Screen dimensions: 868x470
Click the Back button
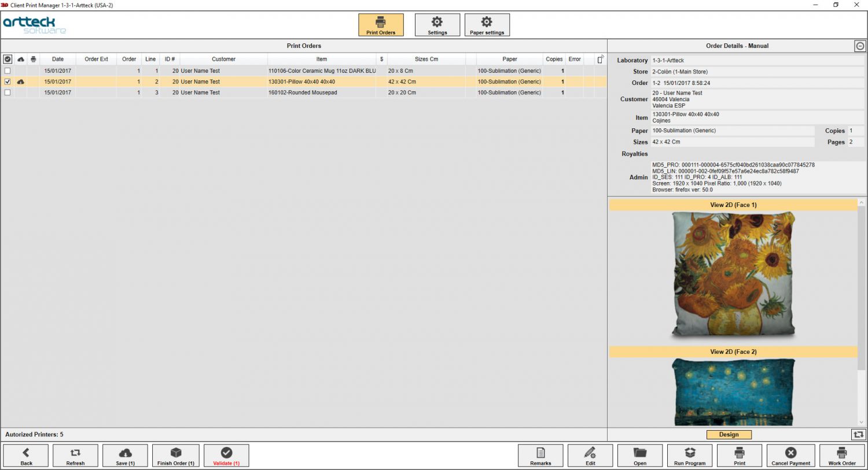tap(25, 455)
